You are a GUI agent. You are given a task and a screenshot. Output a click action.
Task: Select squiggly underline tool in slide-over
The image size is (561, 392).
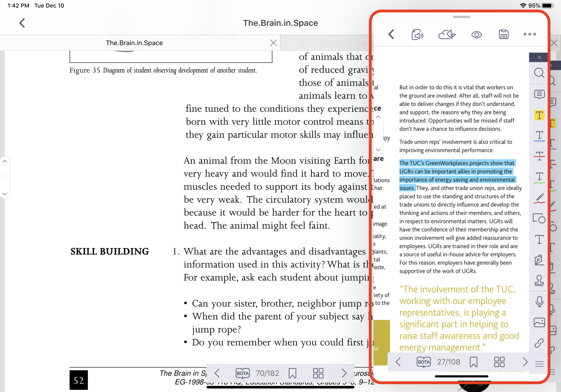(x=539, y=178)
